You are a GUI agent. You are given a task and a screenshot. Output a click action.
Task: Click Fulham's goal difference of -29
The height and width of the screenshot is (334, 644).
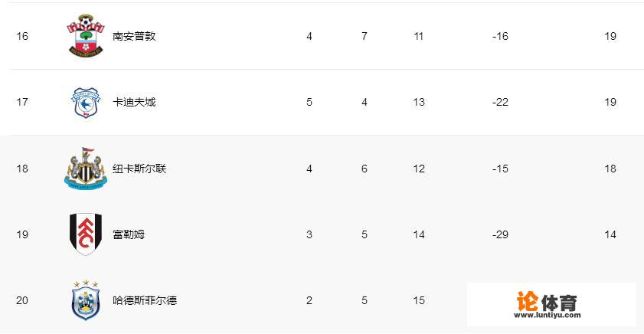[x=501, y=234]
